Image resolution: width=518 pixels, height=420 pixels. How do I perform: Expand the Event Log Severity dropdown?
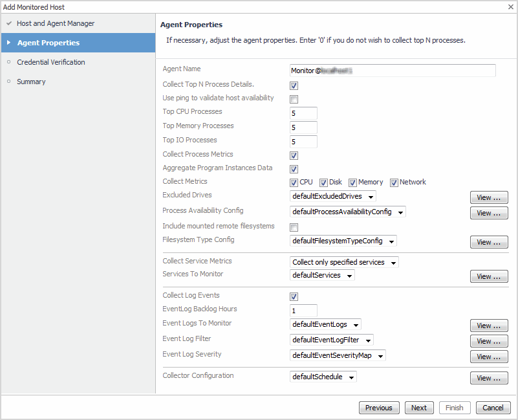point(338,355)
